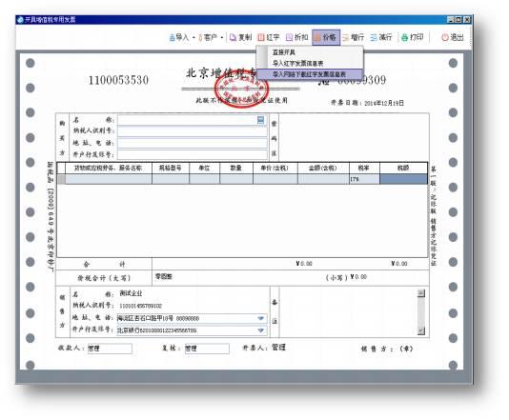Click the 税率 17% cell
The height and width of the screenshot is (420, 509).
[364, 179]
